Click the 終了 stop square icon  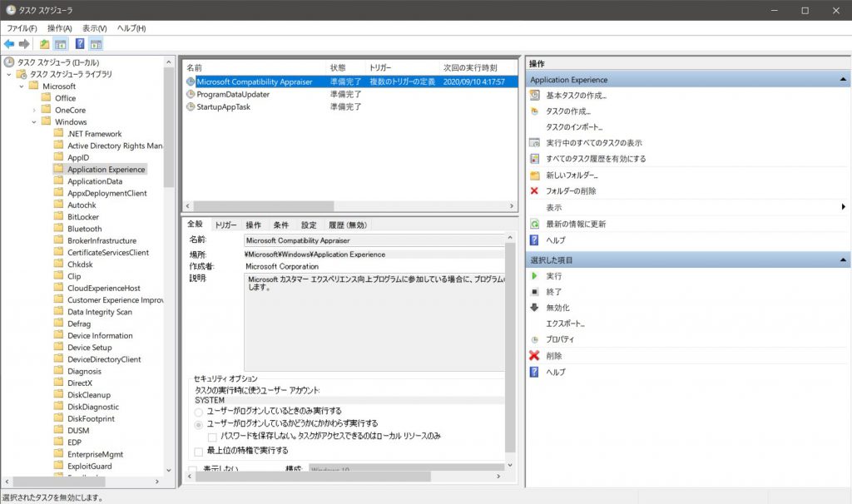(x=535, y=292)
